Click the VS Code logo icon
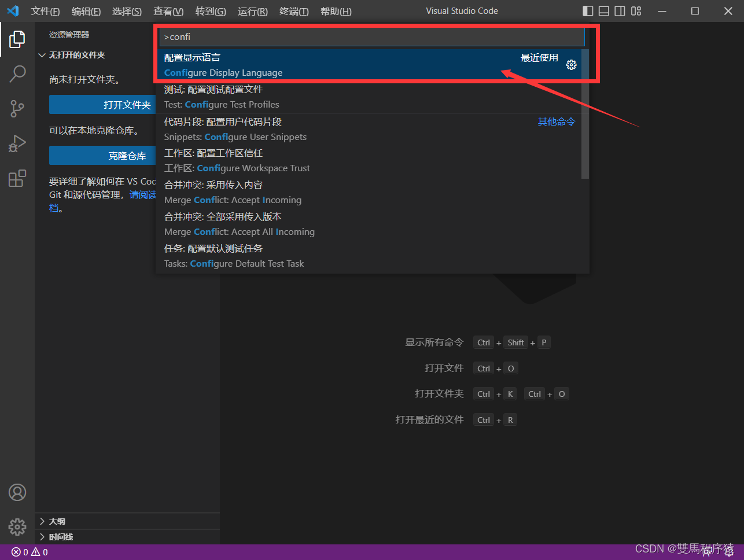The width and height of the screenshot is (744, 560). [13, 11]
